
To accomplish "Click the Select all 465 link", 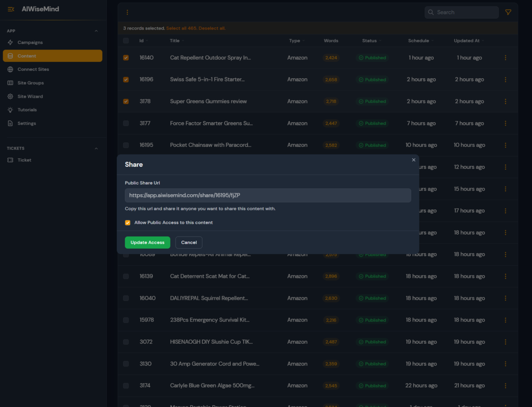I will coord(181,28).
